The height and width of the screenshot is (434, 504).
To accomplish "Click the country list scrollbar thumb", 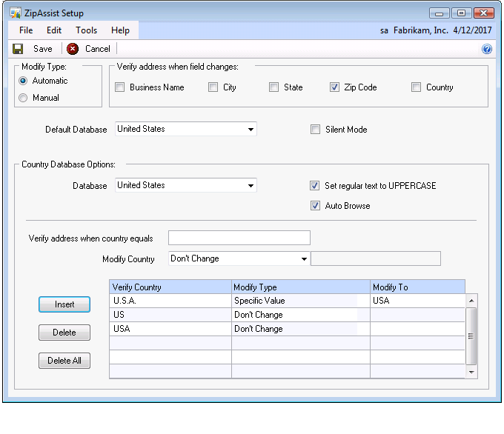I will 471,336.
